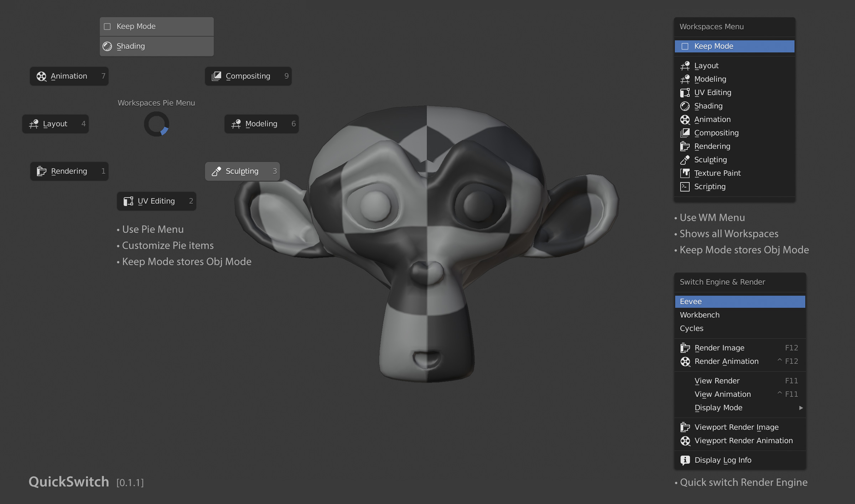Click the Compositing icon in pie menu

216,76
